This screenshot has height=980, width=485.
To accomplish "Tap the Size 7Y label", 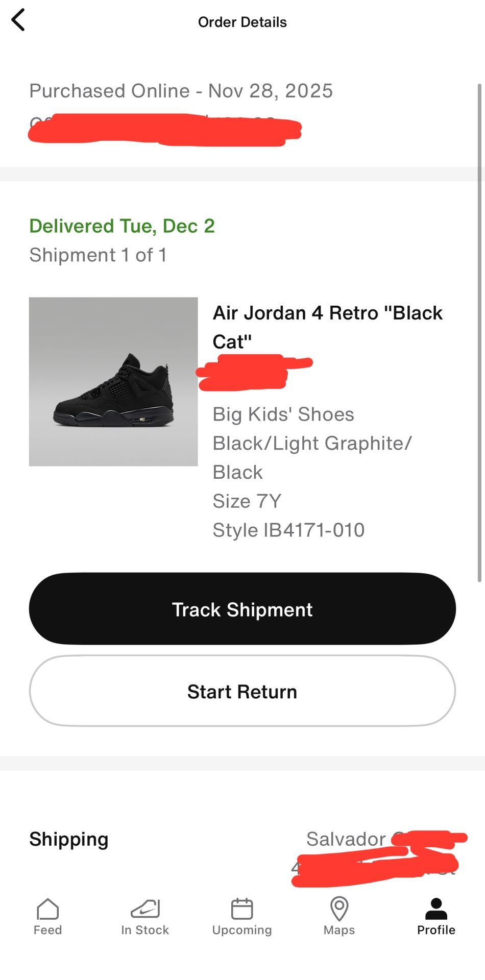I will (x=247, y=501).
